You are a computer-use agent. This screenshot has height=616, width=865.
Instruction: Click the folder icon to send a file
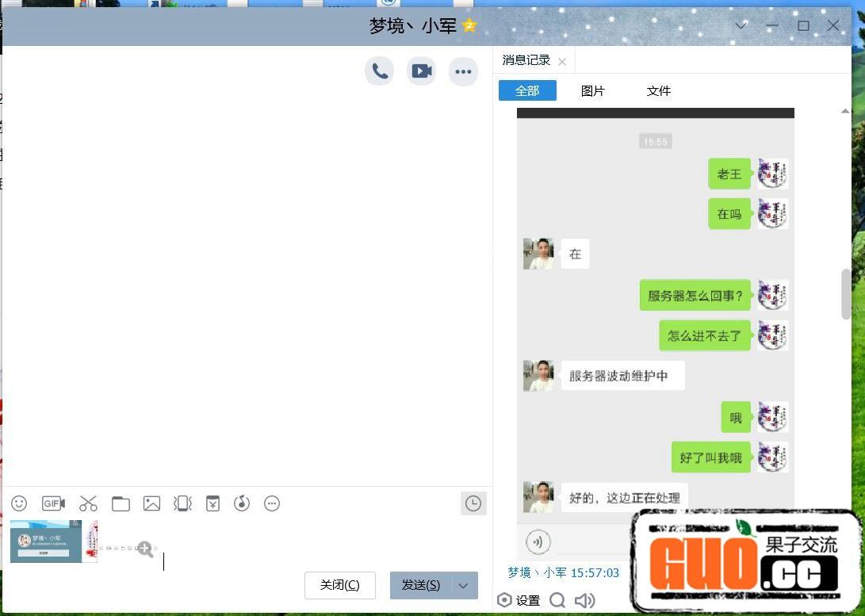(x=121, y=503)
